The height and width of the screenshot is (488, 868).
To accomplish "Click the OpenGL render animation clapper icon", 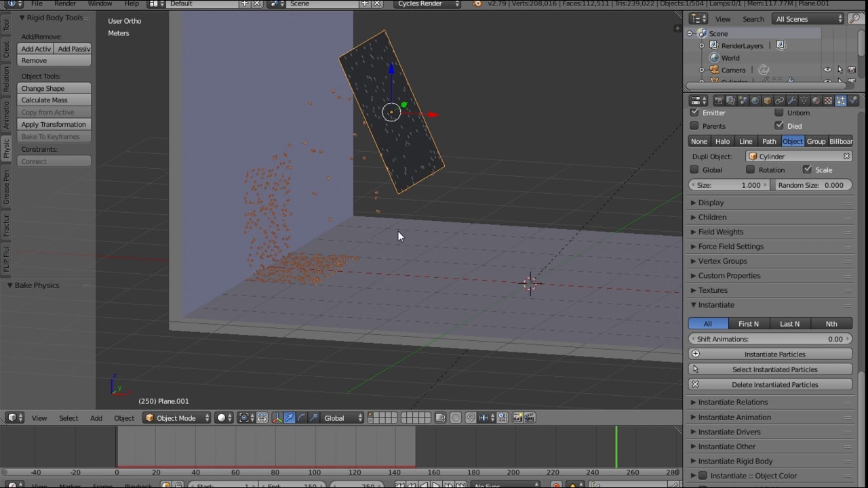I will coord(530,418).
